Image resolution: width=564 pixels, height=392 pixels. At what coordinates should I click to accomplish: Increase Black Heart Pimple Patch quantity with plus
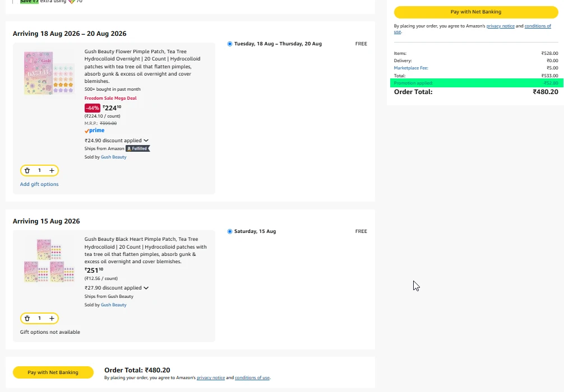coord(52,318)
